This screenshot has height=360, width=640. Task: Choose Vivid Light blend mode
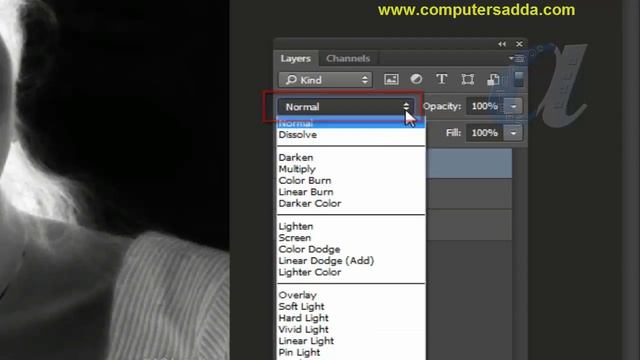coord(351,329)
